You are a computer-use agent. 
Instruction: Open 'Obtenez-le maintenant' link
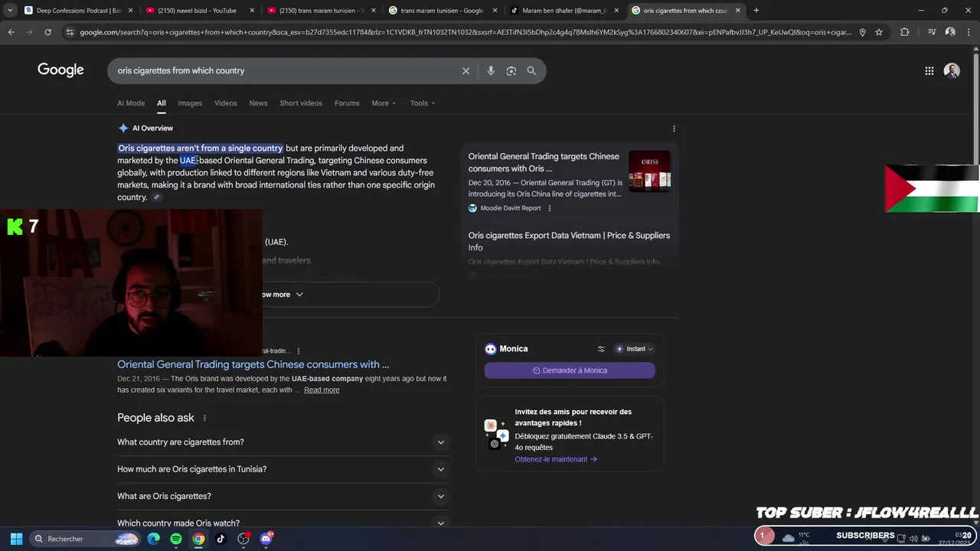pyautogui.click(x=556, y=459)
